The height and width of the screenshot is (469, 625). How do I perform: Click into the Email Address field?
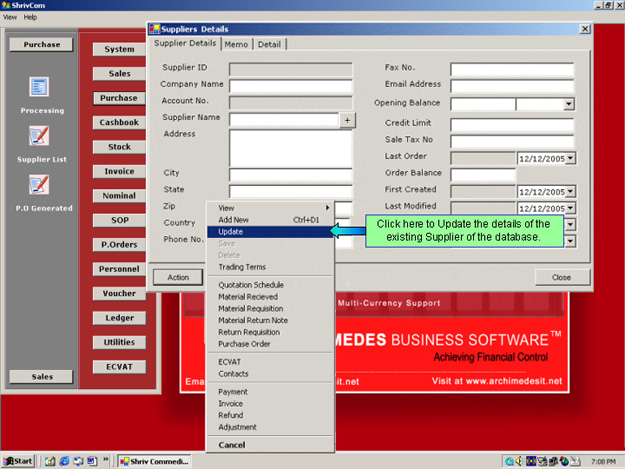511,85
